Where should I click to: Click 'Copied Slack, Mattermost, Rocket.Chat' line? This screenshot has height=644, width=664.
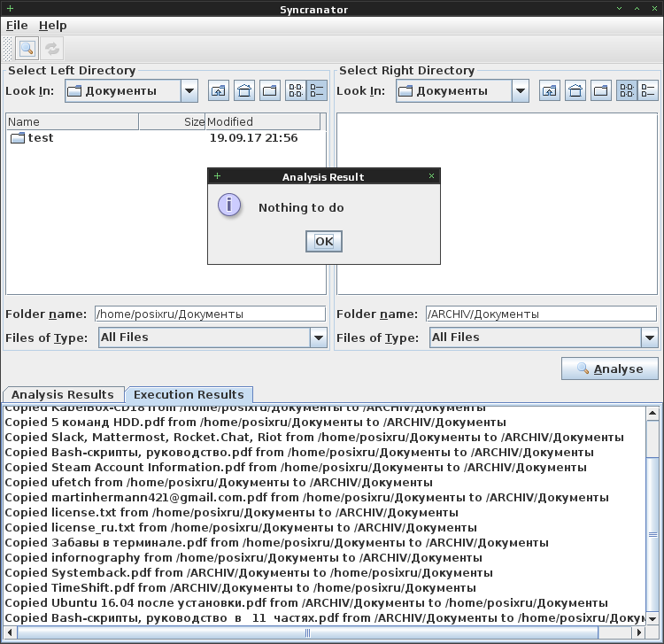314,438
